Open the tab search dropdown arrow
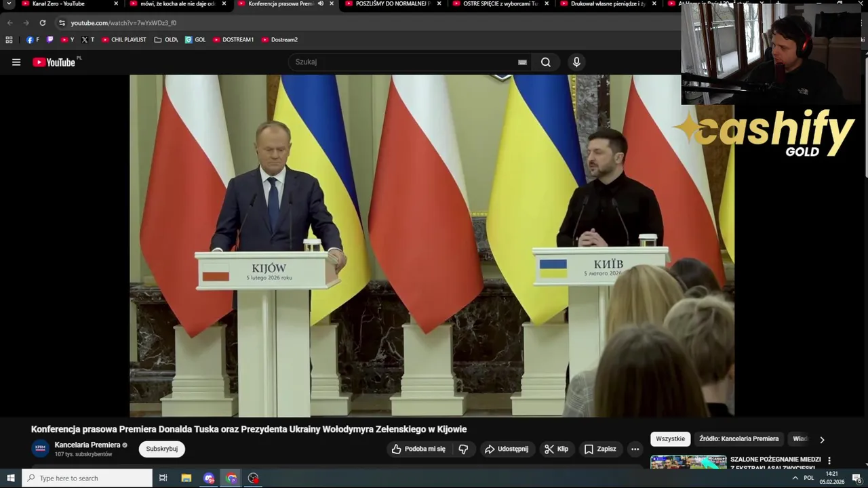The width and height of the screenshot is (868, 488). click(x=9, y=3)
